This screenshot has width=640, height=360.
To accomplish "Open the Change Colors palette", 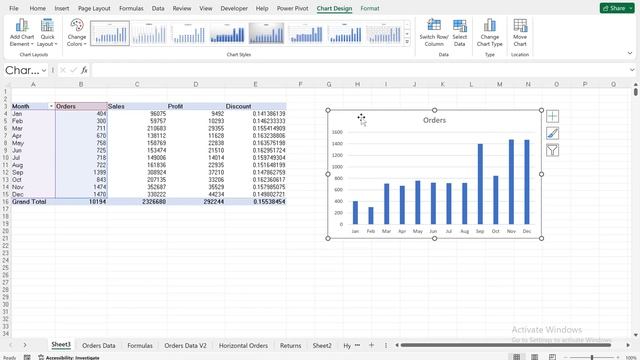I will coord(77,33).
